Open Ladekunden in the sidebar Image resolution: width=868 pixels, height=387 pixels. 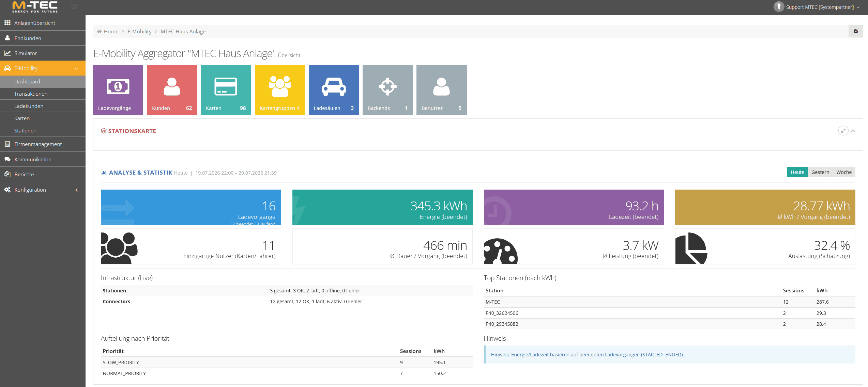[43, 106]
